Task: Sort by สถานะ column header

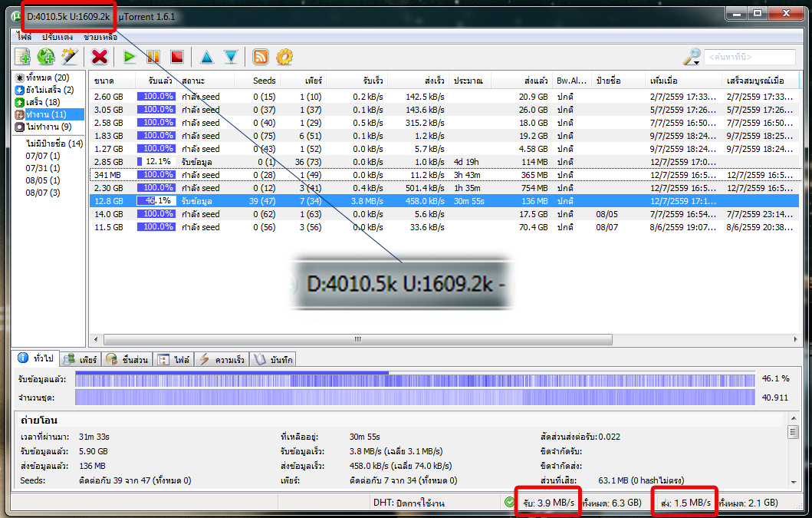Action: (205, 81)
